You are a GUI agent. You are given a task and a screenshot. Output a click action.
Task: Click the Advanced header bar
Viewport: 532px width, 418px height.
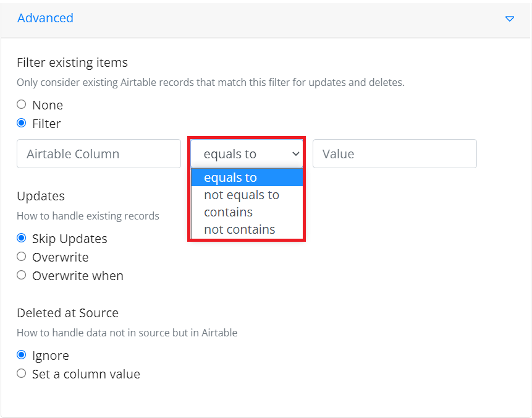pos(265,19)
